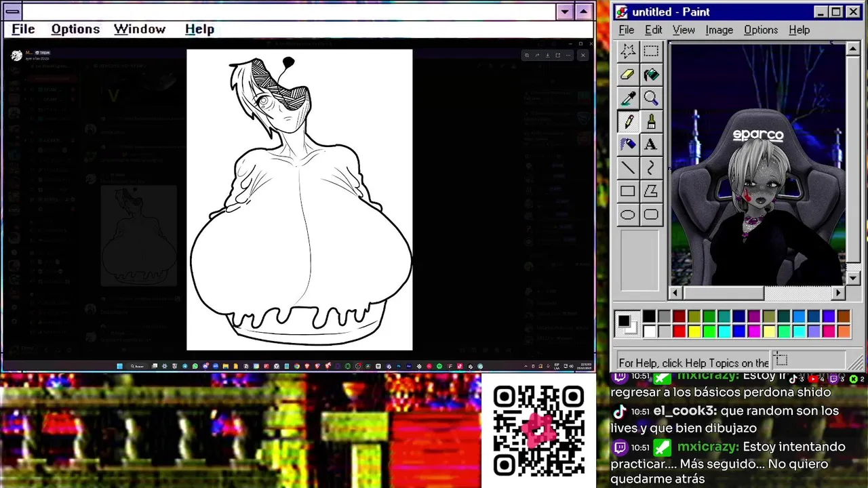Select the Airbrush spray tool
This screenshot has height=488, width=868.
[628, 144]
